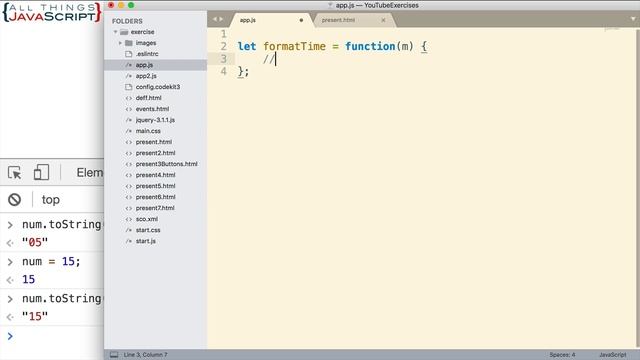
Task: Open jquery-3.1.1.js in sidebar
Action: tap(155, 120)
